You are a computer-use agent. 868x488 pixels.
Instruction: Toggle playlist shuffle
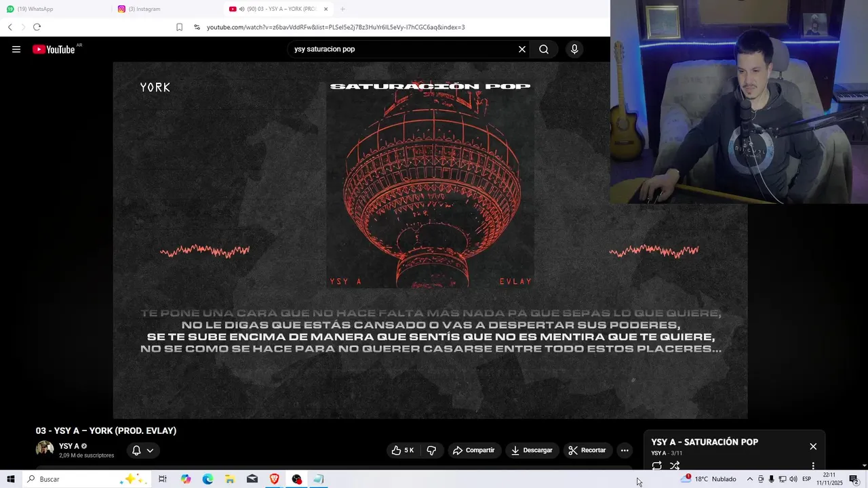(675, 466)
